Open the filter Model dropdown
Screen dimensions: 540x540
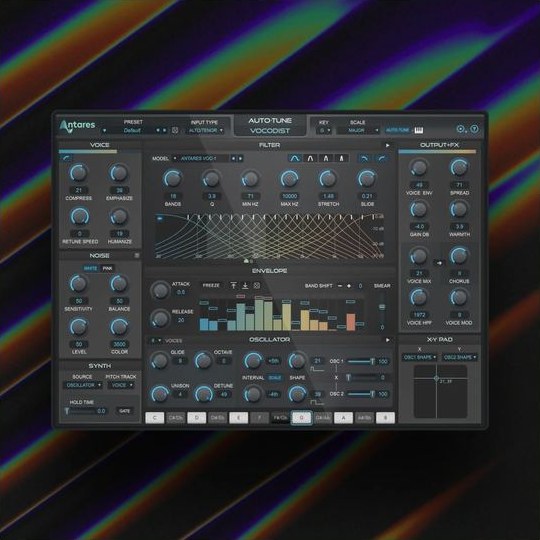(x=201, y=158)
